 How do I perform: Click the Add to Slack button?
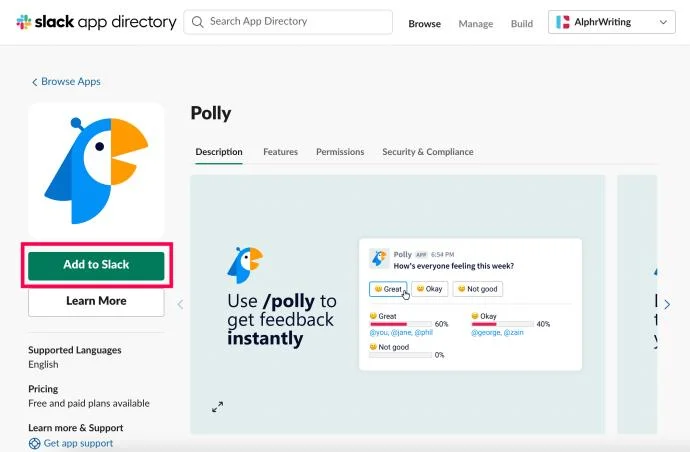96,265
